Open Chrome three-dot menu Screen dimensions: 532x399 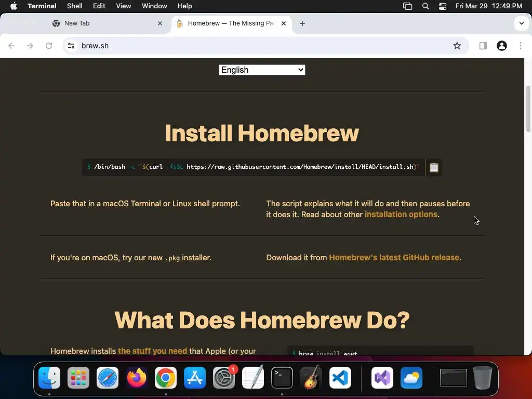[521, 46]
